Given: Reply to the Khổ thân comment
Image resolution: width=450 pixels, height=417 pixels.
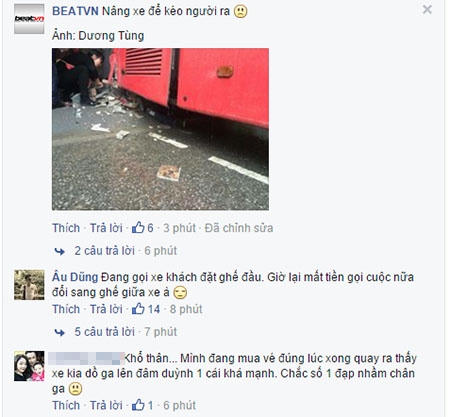Looking at the screenshot, I should pyautogui.click(x=106, y=405).
